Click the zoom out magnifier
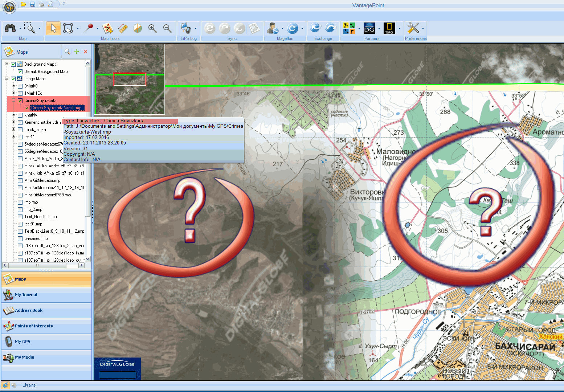 pos(167,28)
